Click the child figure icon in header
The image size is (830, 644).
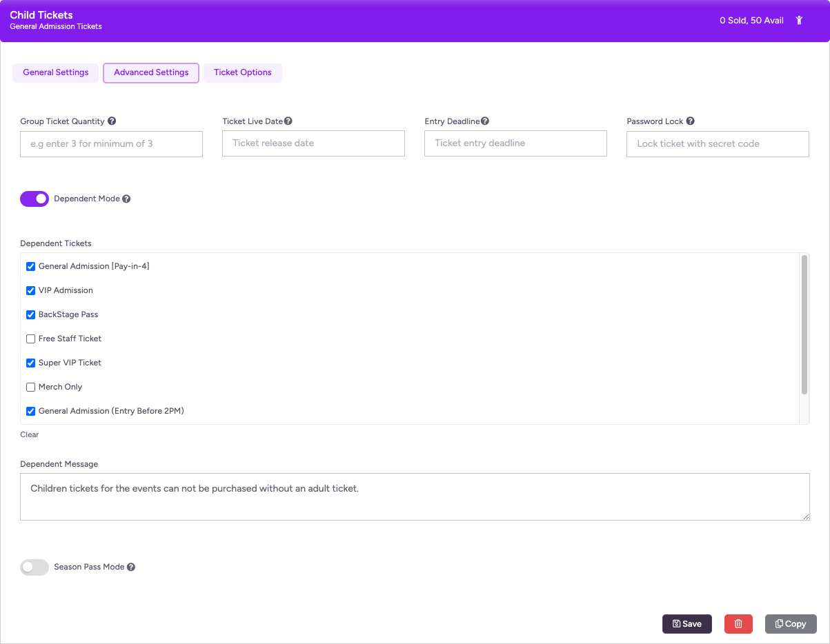point(799,21)
